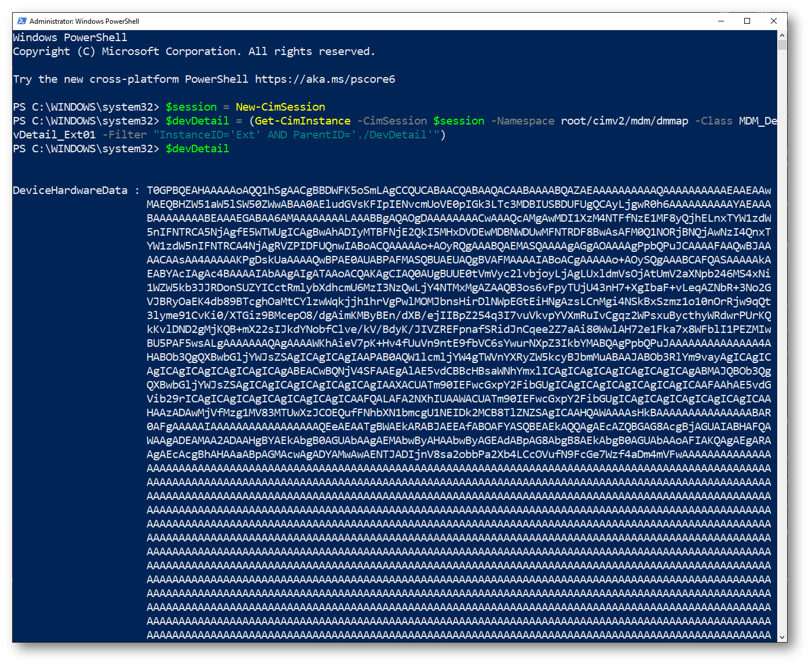Minimize the PowerShell window
Viewport: 812px width, 667px height.
[x=721, y=21]
